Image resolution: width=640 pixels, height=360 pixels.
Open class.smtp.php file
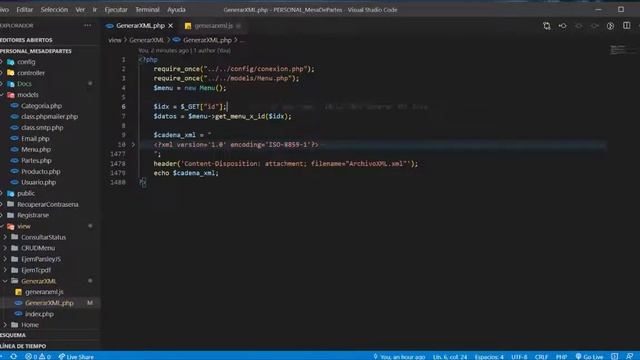click(42, 128)
